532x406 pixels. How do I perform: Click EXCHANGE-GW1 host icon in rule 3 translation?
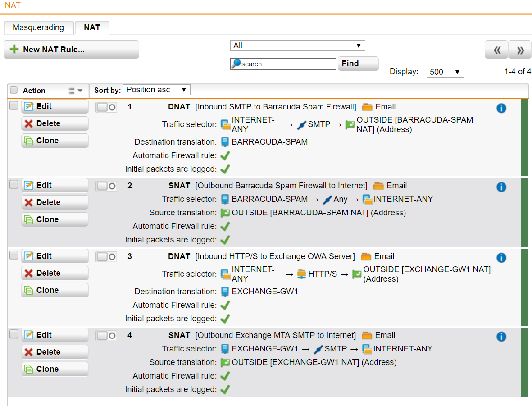click(225, 292)
